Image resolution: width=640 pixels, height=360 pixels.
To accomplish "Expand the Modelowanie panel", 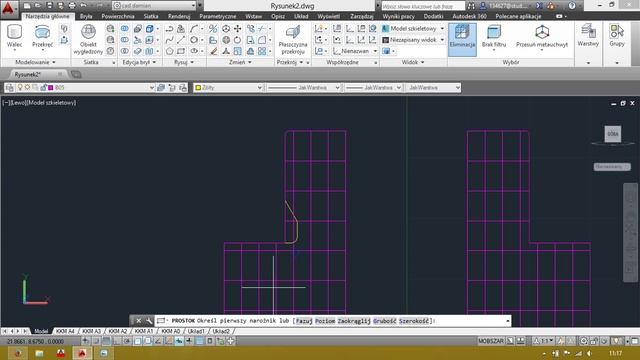I will tap(36, 62).
